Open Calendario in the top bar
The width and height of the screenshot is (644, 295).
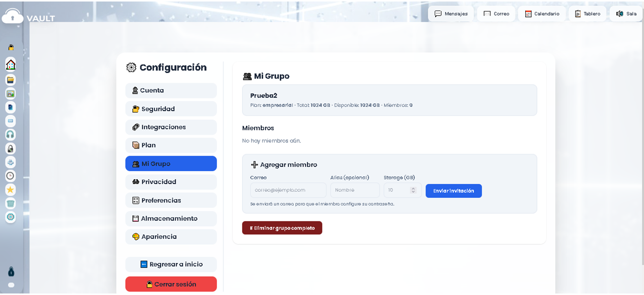click(x=542, y=14)
